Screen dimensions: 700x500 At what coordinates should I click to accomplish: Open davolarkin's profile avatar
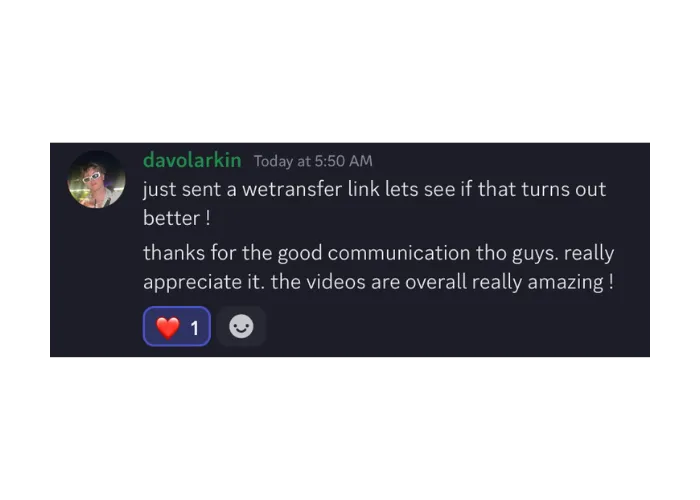(x=96, y=179)
